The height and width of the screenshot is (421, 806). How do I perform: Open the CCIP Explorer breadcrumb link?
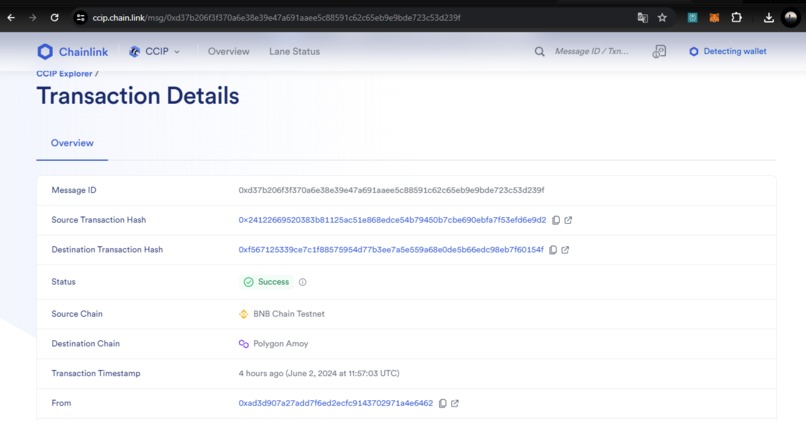pyautogui.click(x=64, y=74)
